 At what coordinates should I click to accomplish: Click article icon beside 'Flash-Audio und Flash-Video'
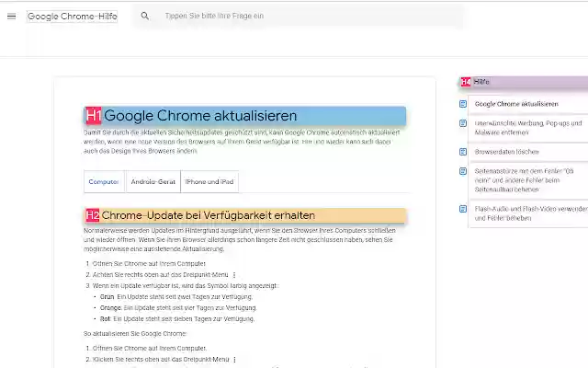click(463, 209)
